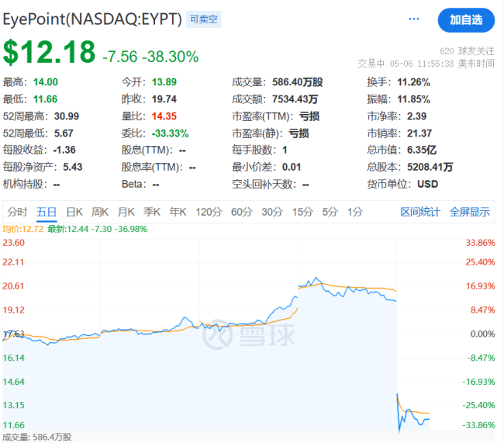Image resolution: width=504 pixels, height=443 pixels.
Task: Click the latest price point on chart line
Action: pos(429,419)
